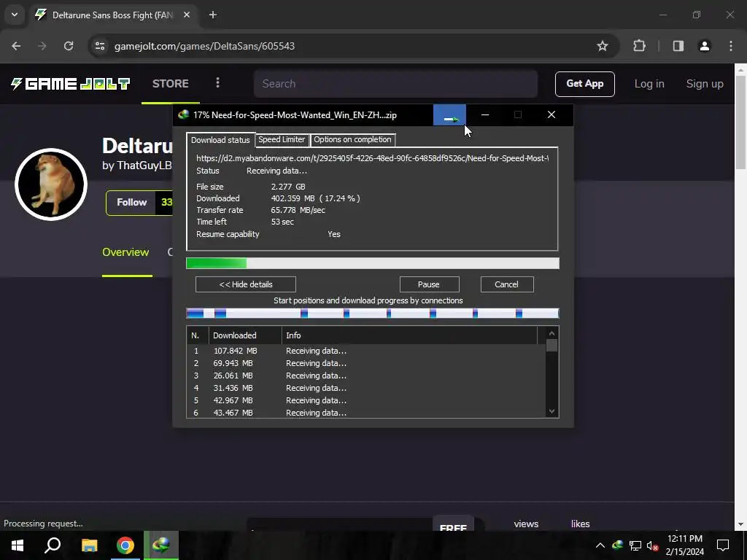Pause the download
The height and width of the screenshot is (560, 747).
click(429, 284)
